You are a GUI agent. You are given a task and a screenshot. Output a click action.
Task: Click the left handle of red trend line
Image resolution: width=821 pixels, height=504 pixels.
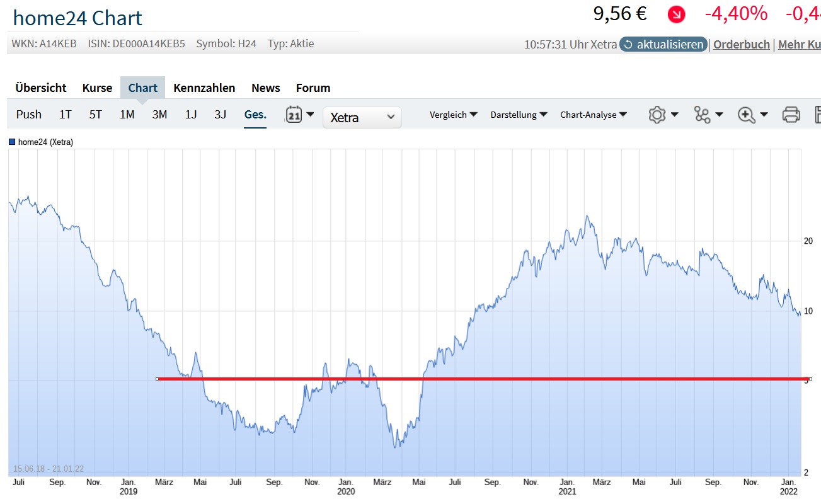coord(158,379)
